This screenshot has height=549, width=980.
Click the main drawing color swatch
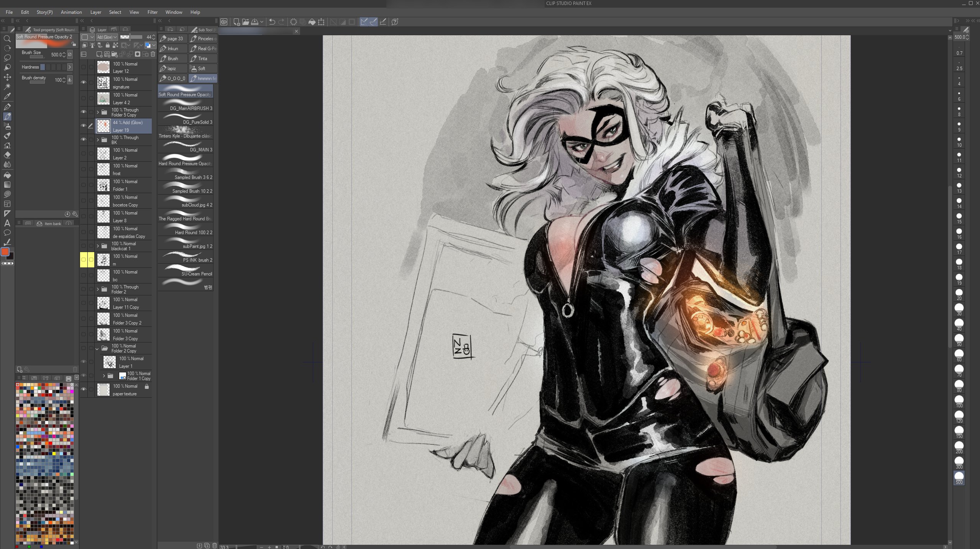5,252
